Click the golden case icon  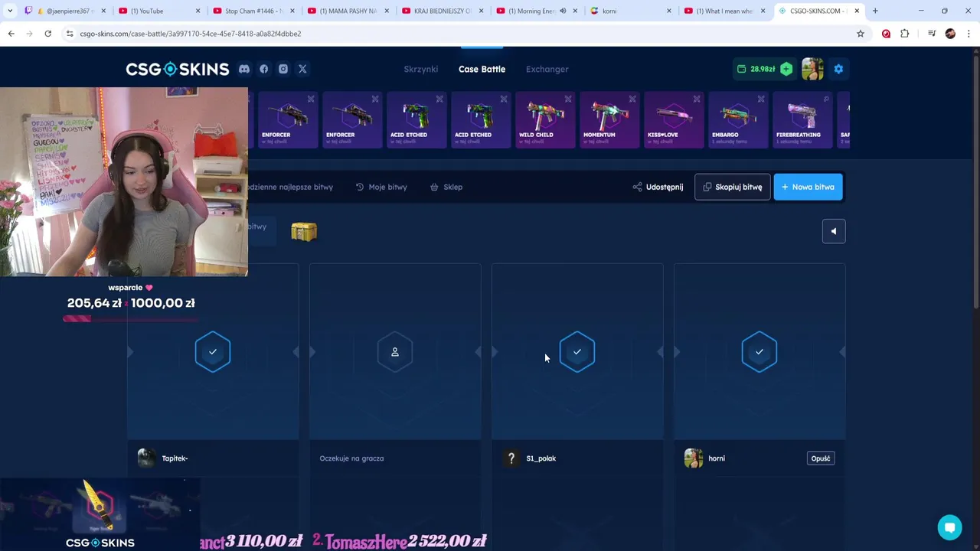pos(304,231)
